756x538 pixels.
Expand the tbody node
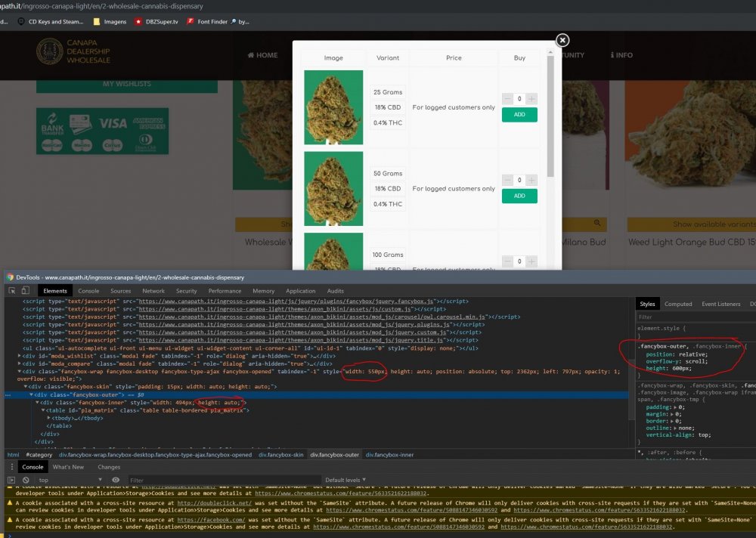click(x=48, y=418)
